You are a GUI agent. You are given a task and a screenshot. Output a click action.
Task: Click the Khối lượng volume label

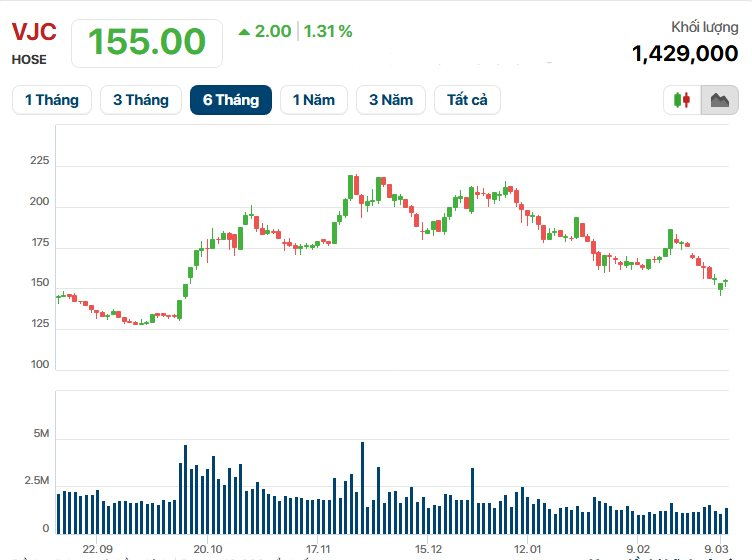coord(704,27)
